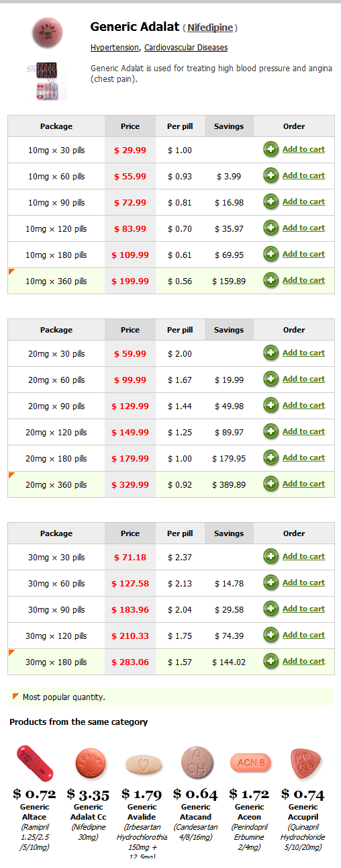
Task: Add 30mg × 120 pills to cart
Action: click(x=303, y=635)
